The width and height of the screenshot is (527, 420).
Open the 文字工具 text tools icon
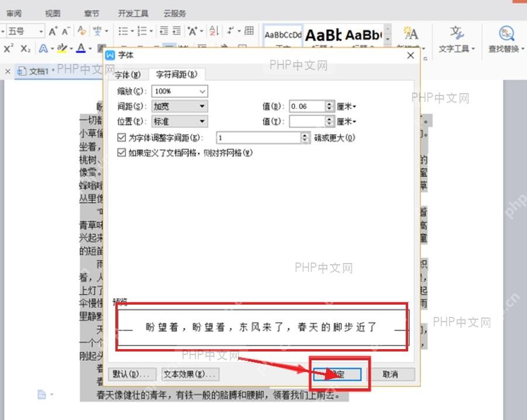[457, 33]
